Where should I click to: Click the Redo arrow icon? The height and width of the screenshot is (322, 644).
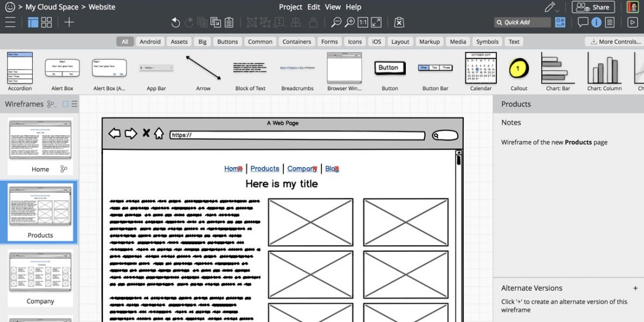click(x=189, y=23)
